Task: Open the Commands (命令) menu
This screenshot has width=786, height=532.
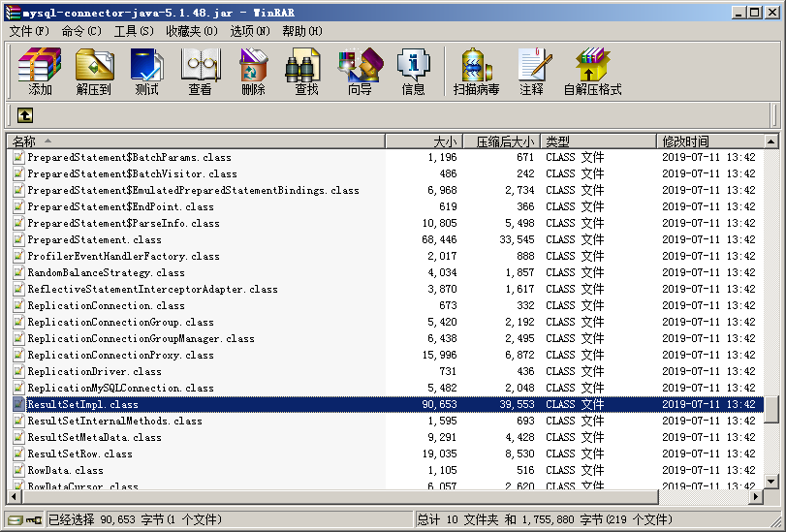Action: (x=81, y=31)
